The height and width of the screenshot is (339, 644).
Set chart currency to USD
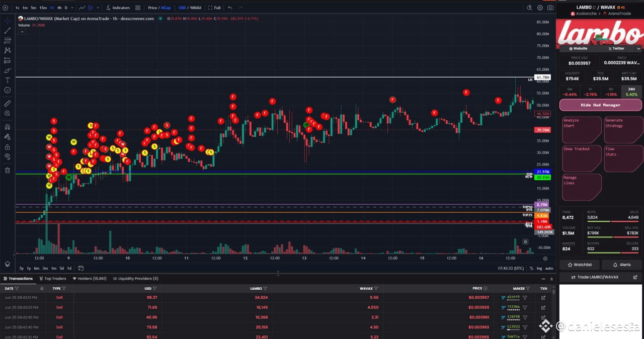182,8
